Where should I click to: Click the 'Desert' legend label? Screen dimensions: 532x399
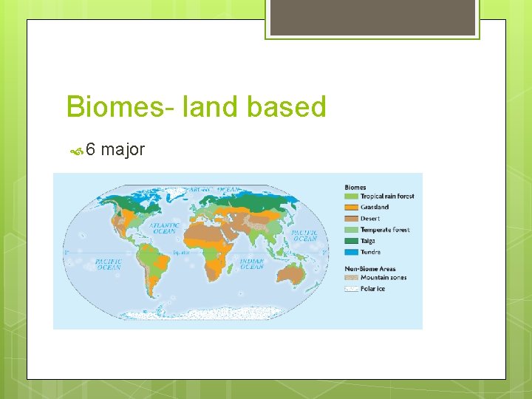coord(370,219)
